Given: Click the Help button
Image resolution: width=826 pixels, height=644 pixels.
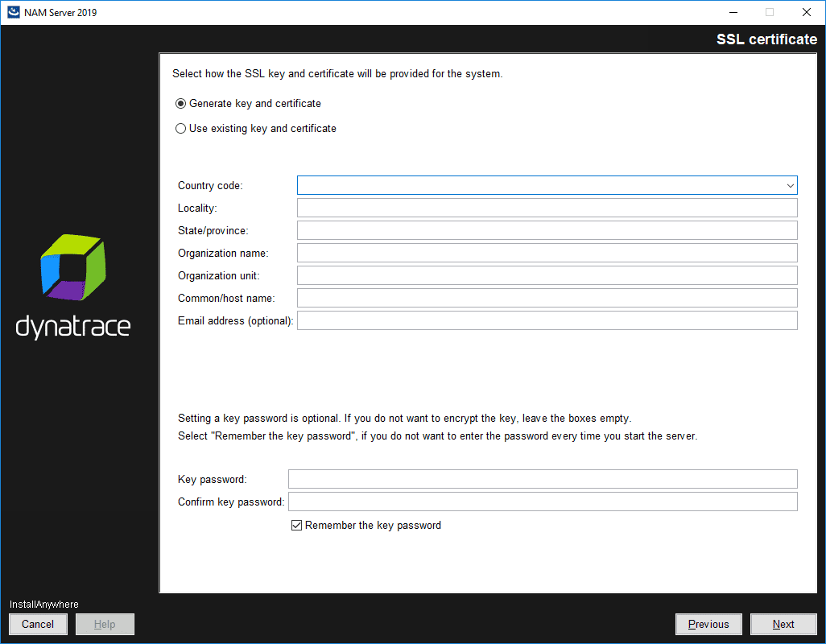Looking at the screenshot, I should pos(105,625).
